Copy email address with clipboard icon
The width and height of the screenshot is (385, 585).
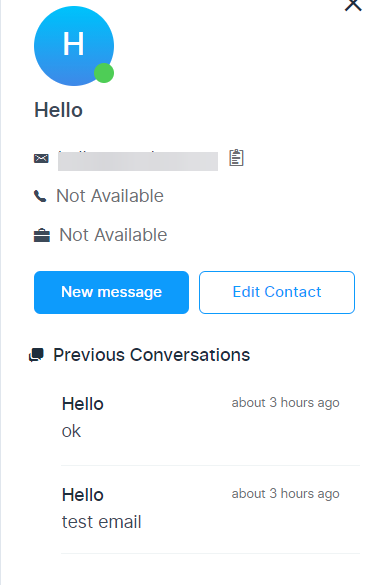click(x=236, y=157)
